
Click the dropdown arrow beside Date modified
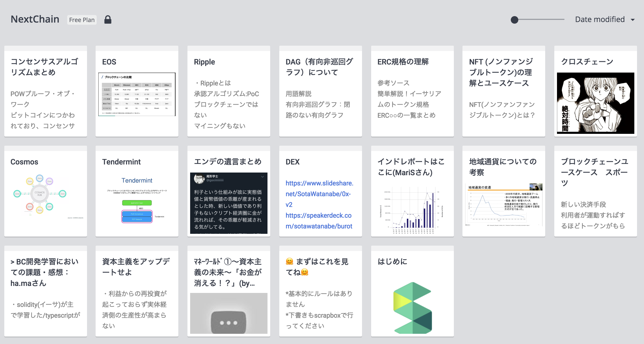coord(633,20)
